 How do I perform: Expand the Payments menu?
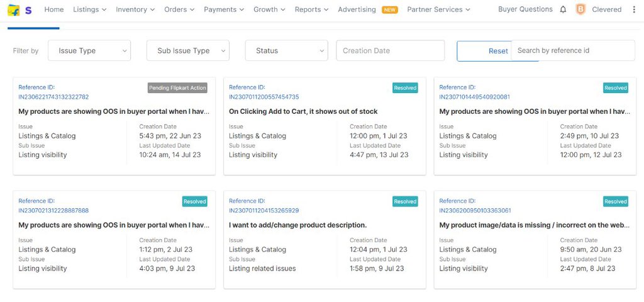click(224, 9)
